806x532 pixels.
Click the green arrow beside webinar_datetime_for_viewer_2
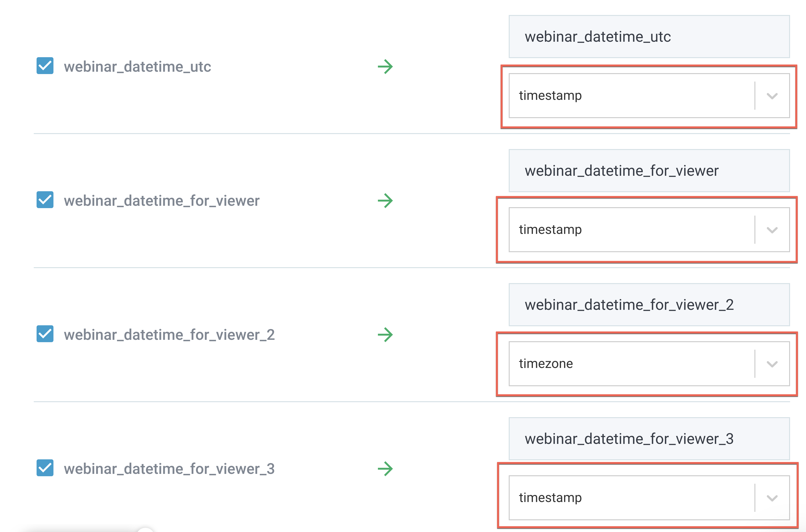(x=385, y=334)
